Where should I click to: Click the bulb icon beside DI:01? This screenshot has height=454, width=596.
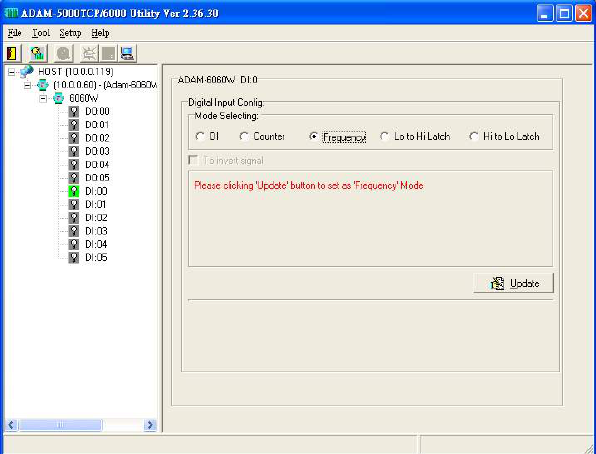click(74, 205)
